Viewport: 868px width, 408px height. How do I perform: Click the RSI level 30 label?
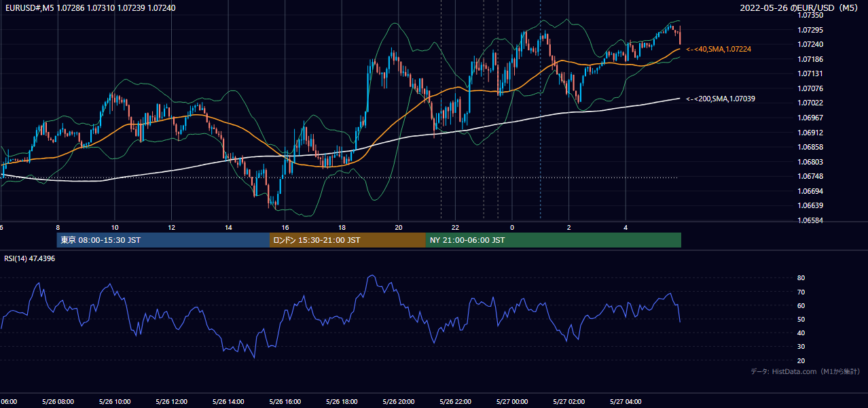coord(801,347)
